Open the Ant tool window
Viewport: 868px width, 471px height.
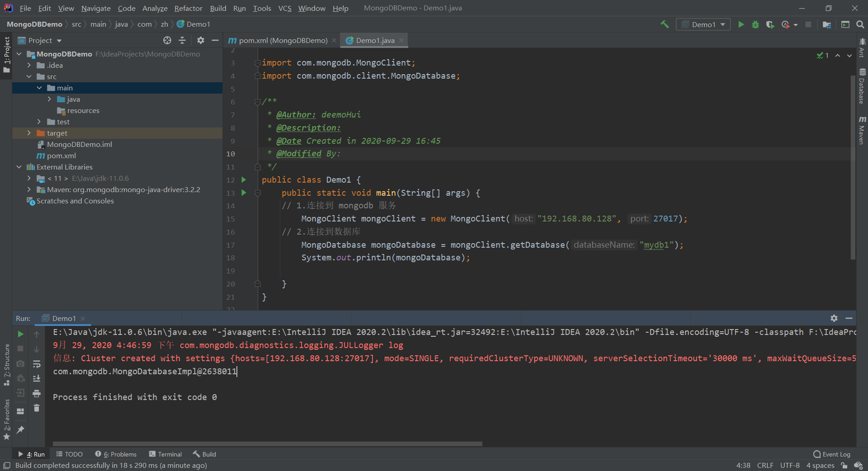click(x=862, y=47)
